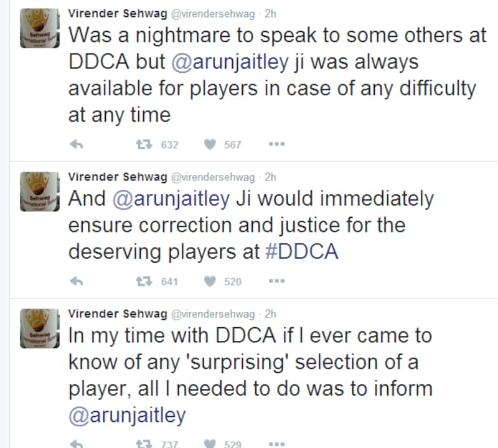498x448 pixels.
Task: Open more options on the 529-likes tweet
Action: pos(276,444)
